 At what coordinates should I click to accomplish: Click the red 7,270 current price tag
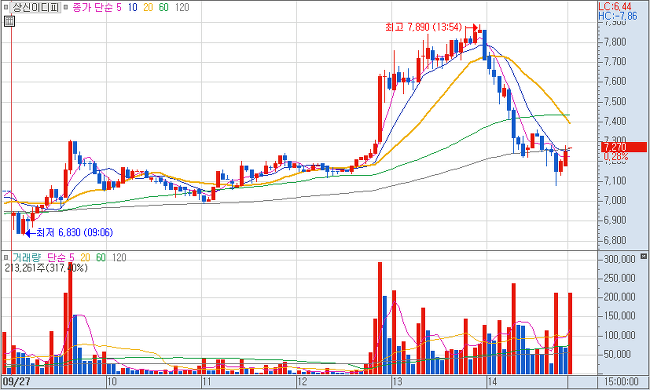623,147
